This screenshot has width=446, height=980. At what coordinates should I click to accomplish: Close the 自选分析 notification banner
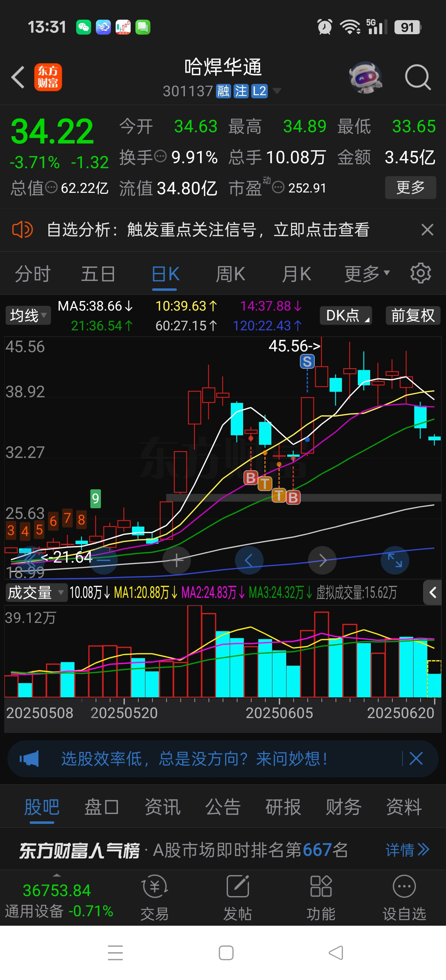pos(427,230)
